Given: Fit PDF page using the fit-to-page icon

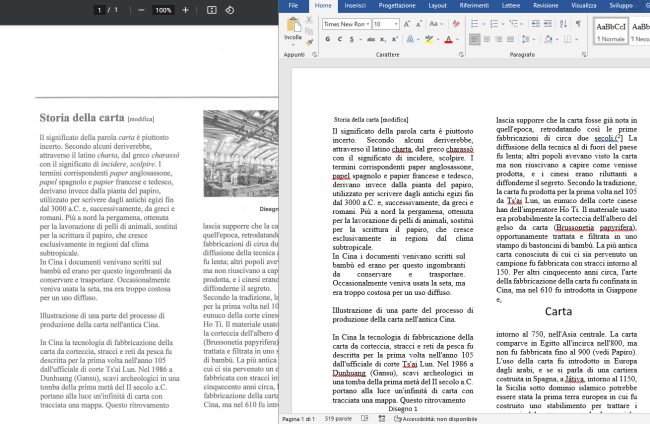Looking at the screenshot, I should pyautogui.click(x=212, y=10).
